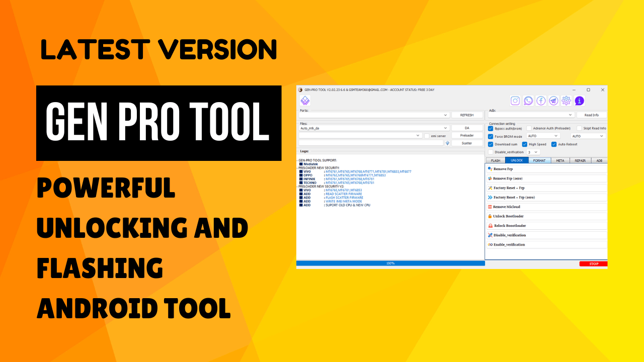
Task: Open the Telegram channel icon
Action: click(x=553, y=101)
